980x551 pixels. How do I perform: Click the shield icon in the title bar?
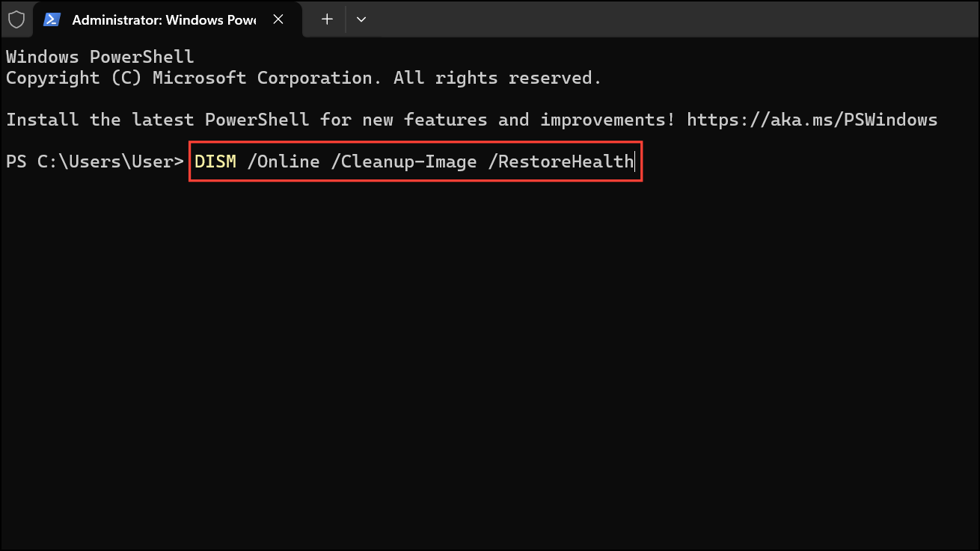coord(16,19)
